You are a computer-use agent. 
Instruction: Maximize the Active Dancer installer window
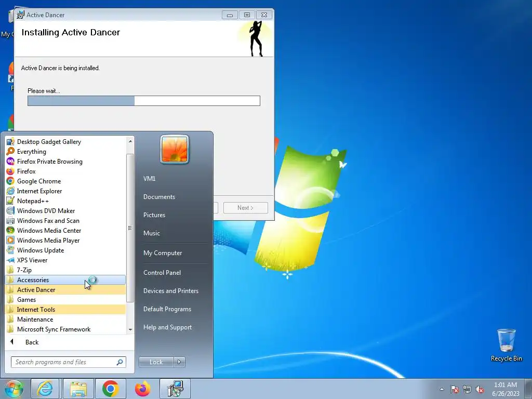coord(247,15)
